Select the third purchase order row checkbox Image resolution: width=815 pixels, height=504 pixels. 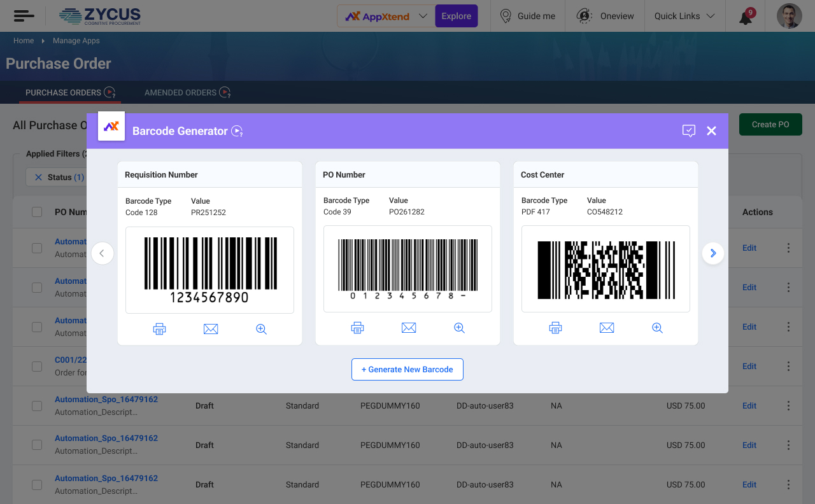click(x=37, y=327)
